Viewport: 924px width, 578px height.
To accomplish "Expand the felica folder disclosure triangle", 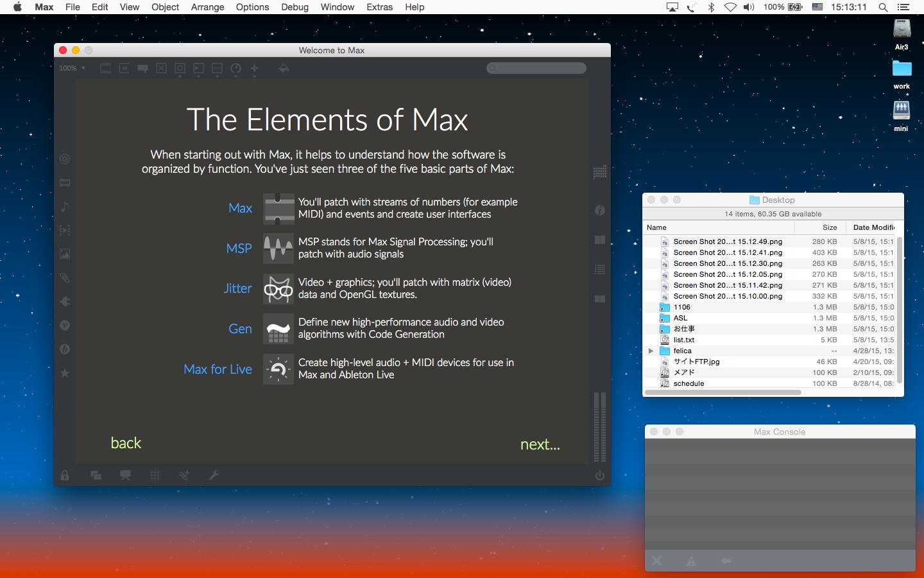I will (x=651, y=351).
